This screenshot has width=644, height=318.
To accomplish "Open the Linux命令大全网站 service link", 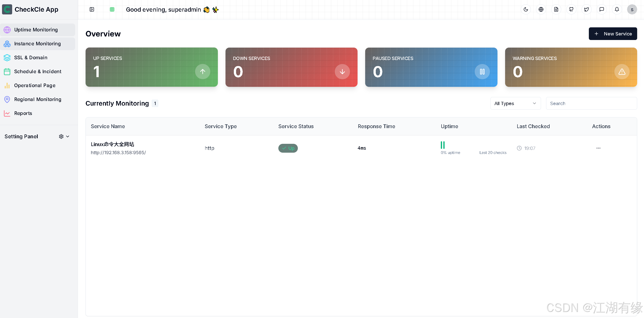I will [x=112, y=144].
